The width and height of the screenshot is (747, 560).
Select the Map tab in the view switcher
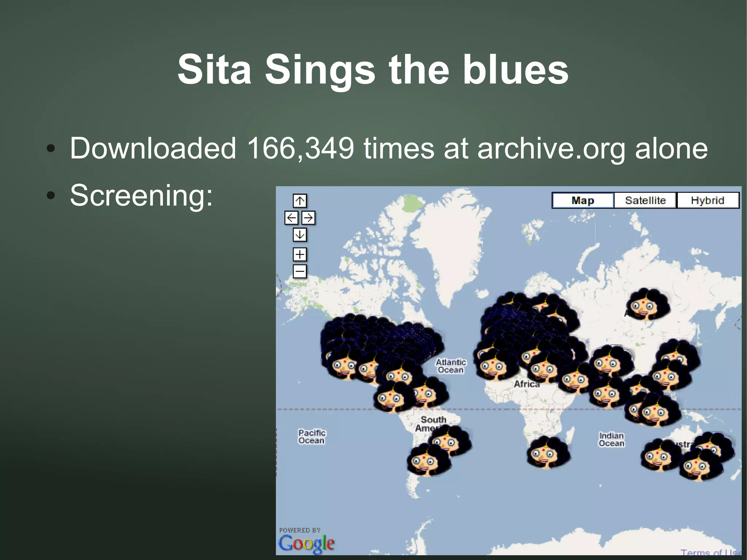click(x=582, y=200)
